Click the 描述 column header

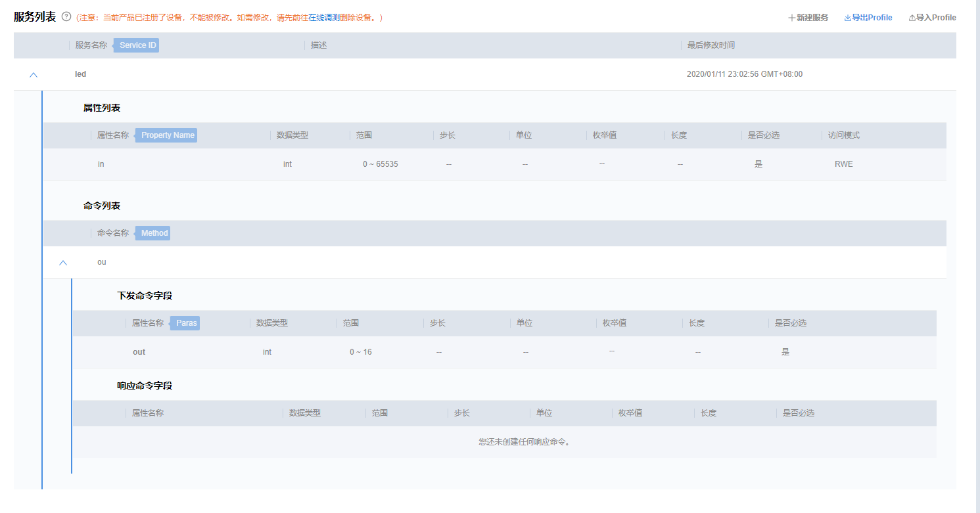(319, 45)
